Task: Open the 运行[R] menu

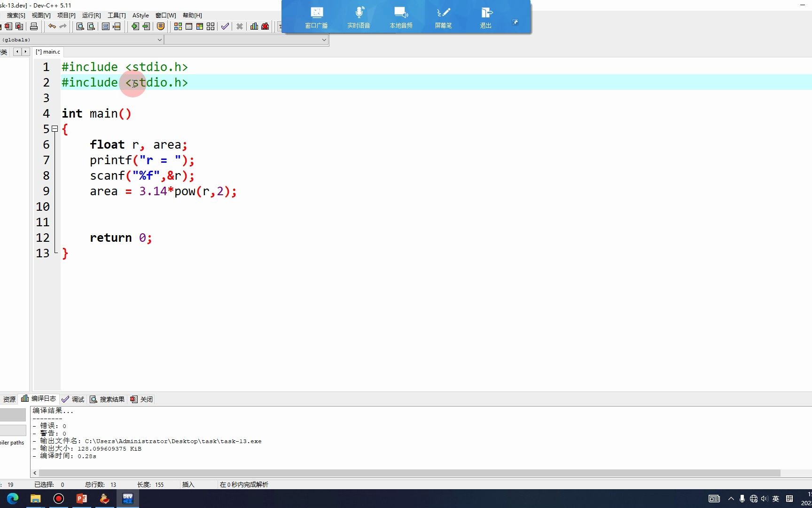Action: click(x=91, y=16)
